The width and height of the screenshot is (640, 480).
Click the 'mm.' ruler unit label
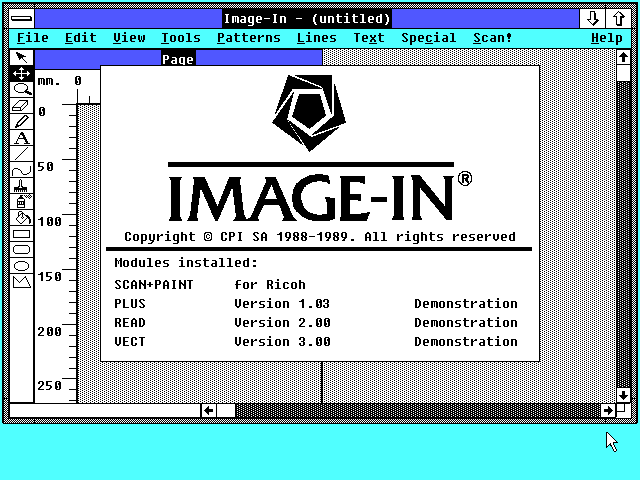[49, 81]
